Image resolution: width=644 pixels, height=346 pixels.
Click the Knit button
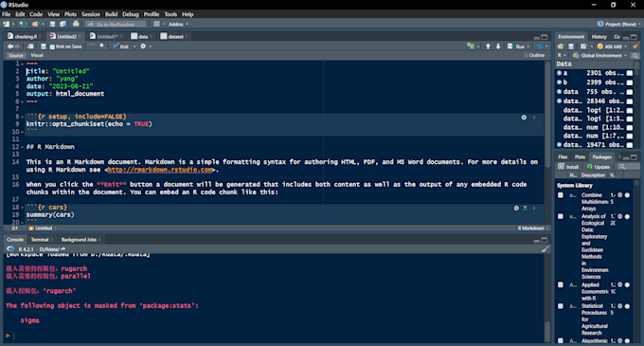tap(121, 46)
